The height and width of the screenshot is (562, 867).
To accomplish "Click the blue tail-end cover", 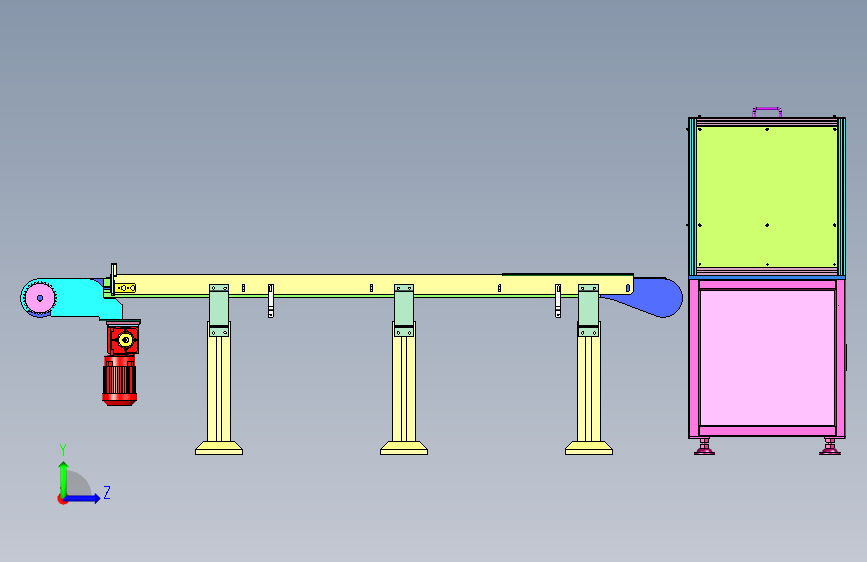I will click(655, 298).
